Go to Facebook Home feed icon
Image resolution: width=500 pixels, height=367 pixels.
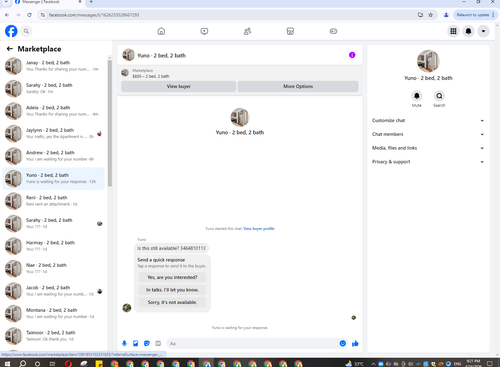click(161, 31)
